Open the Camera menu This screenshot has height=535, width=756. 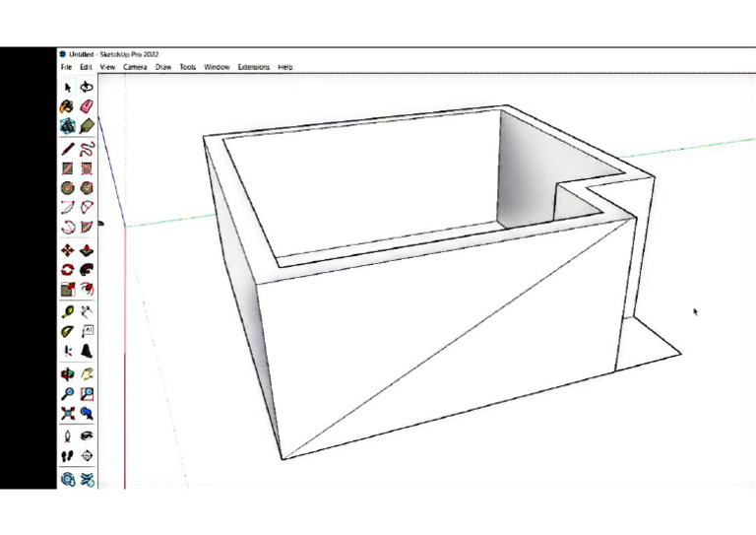135,67
